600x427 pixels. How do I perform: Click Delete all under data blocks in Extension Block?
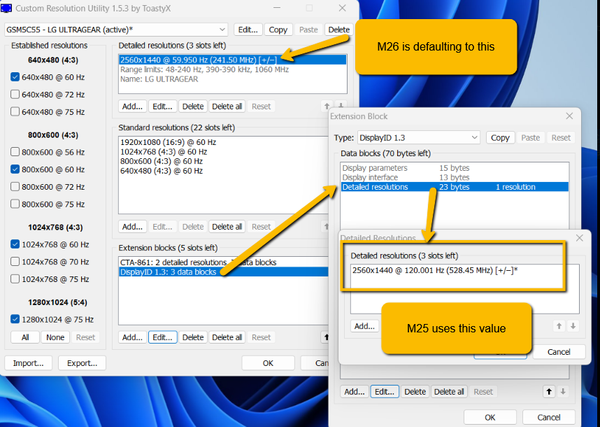click(x=449, y=392)
